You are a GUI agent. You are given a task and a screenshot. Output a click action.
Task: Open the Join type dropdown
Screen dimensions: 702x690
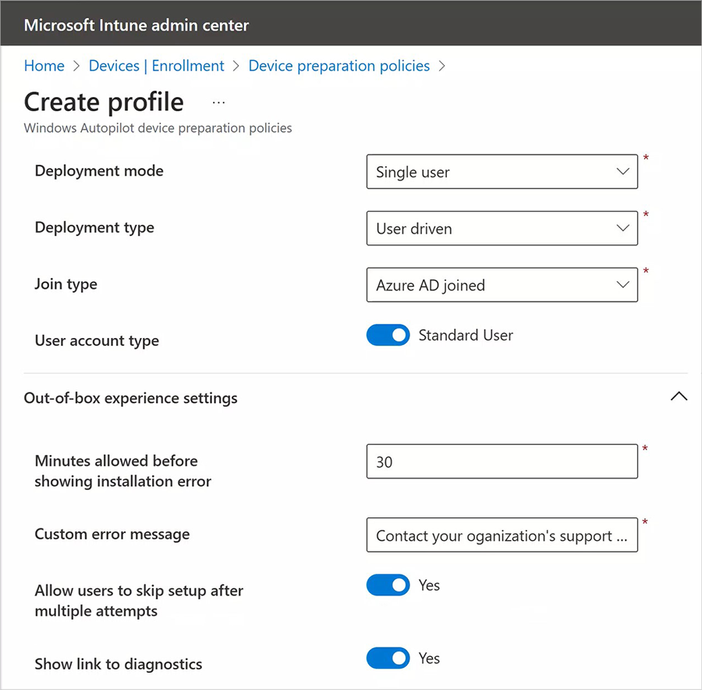point(502,285)
